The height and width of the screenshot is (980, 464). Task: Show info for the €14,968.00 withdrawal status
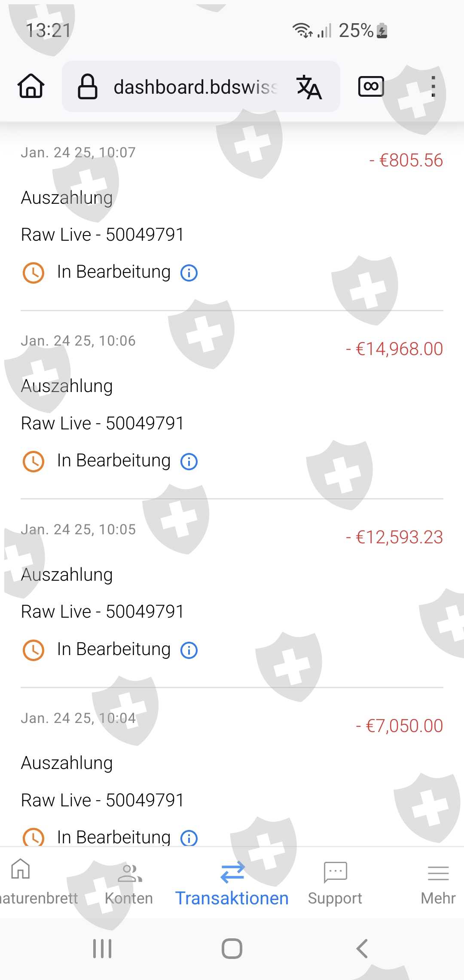click(x=189, y=461)
